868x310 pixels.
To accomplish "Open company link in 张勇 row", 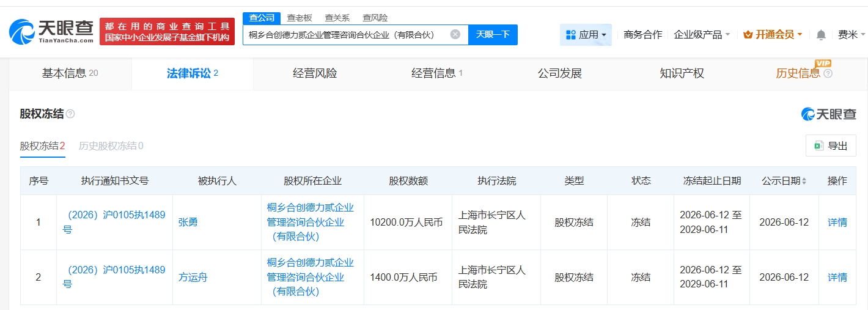I will click(310, 222).
